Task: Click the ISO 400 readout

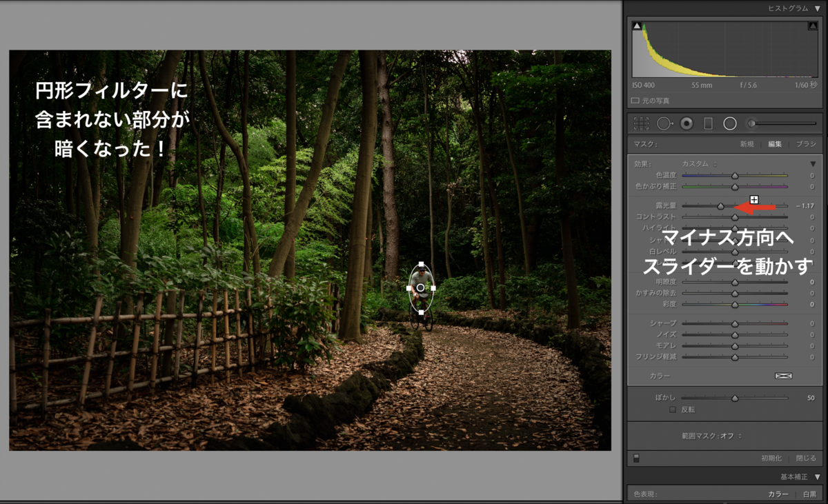Action: [644, 85]
